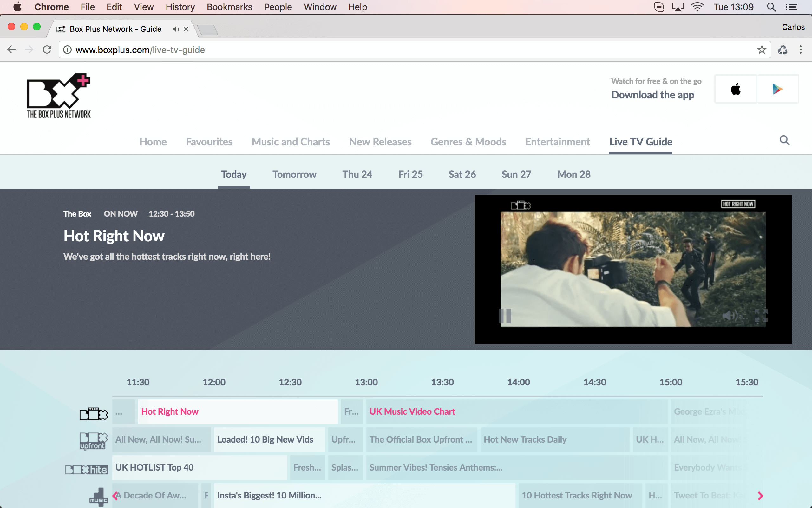
Task: Click the Carlos profile button
Action: coord(793,27)
